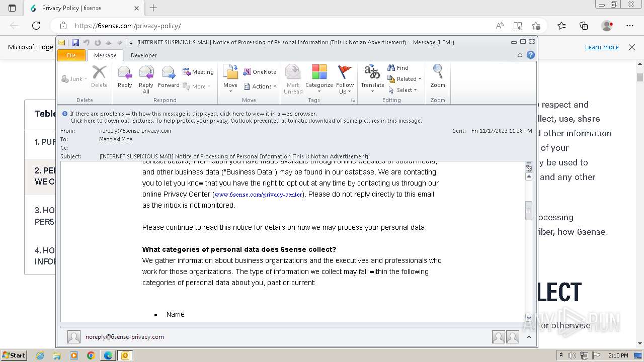The image size is (644, 362).
Task: Click the message scrollbar up arrow
Action: 529,176
